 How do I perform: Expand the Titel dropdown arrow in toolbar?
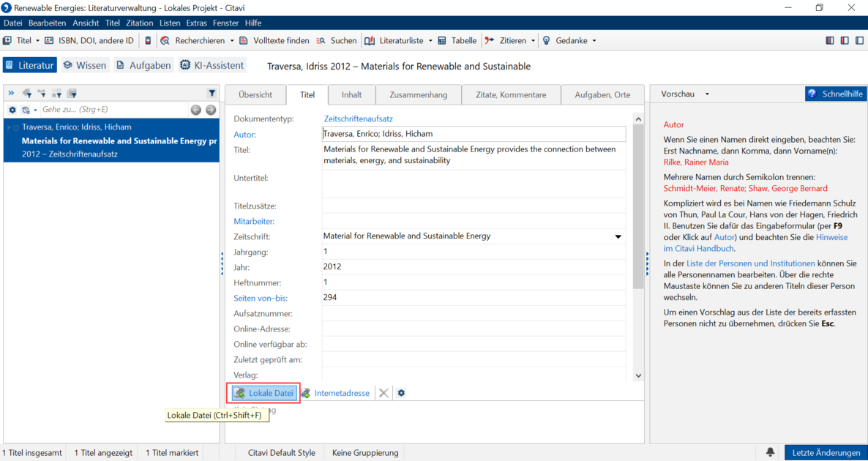(x=37, y=40)
